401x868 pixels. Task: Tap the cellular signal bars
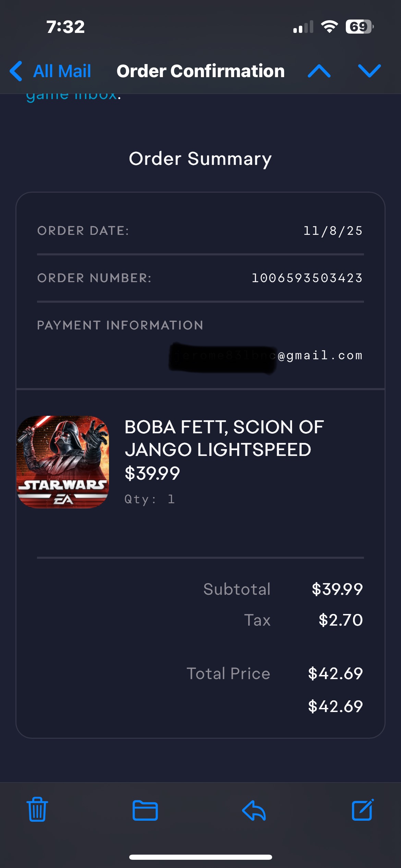coord(303,27)
